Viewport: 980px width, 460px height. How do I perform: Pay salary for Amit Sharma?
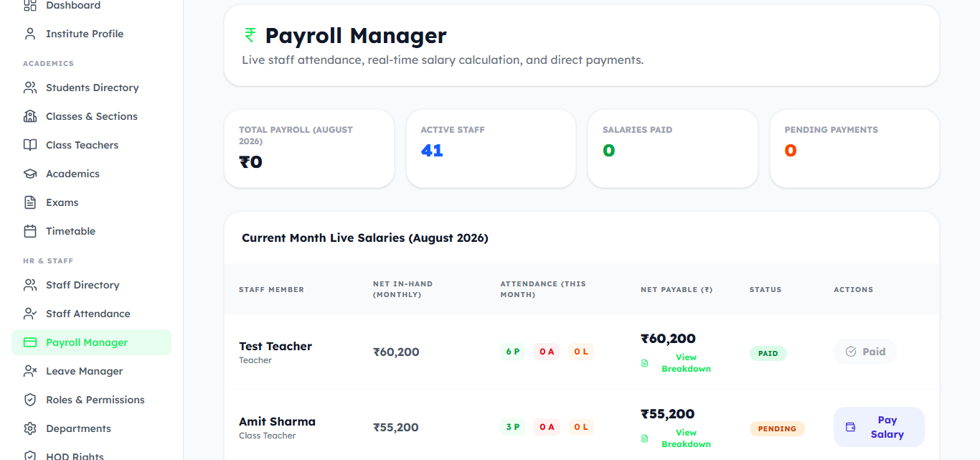[x=879, y=427]
